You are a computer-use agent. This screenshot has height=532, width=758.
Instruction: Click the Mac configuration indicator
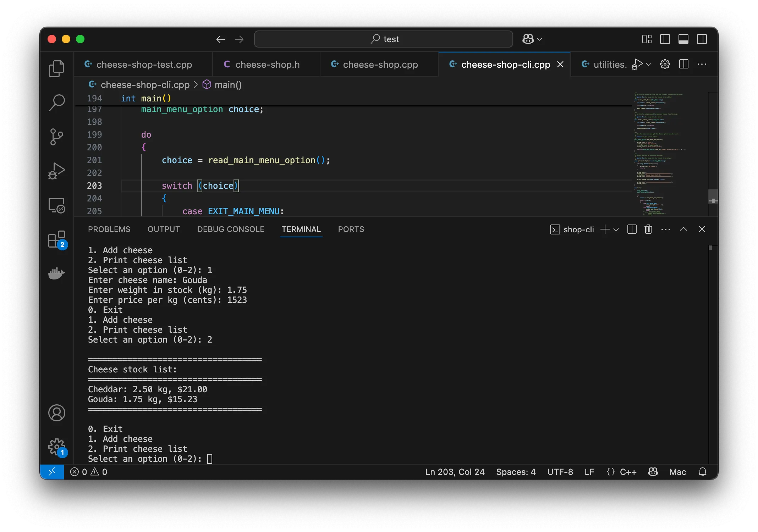[x=677, y=472]
